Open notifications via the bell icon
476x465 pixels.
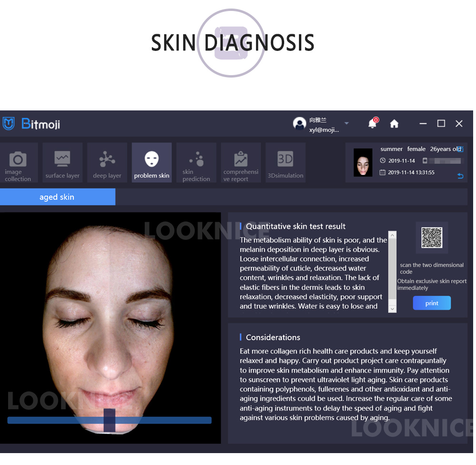372,123
